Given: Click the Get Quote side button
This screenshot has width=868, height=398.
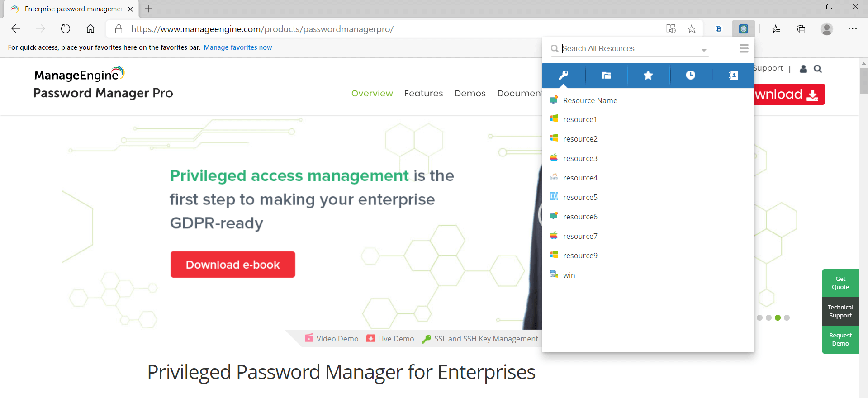Looking at the screenshot, I should [840, 283].
